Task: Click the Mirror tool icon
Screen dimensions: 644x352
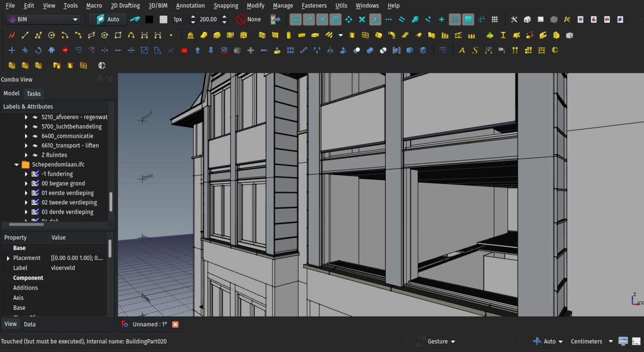Action: point(330,50)
